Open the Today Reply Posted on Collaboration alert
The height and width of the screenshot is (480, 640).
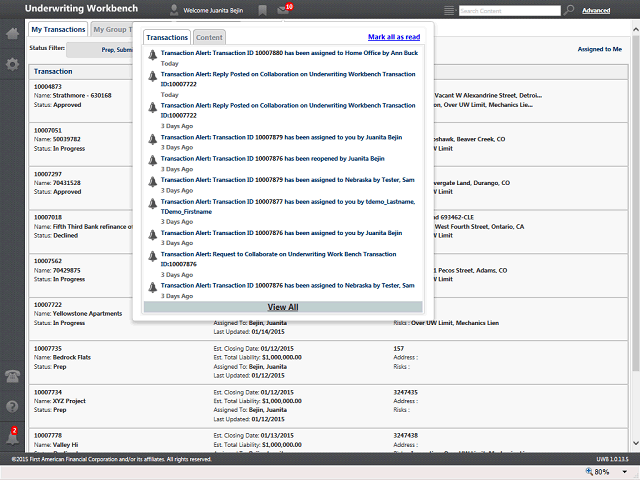coord(288,79)
